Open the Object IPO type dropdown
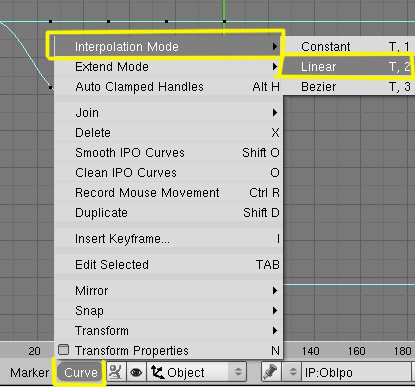Screen dimensions: 415x387 (x=197, y=372)
